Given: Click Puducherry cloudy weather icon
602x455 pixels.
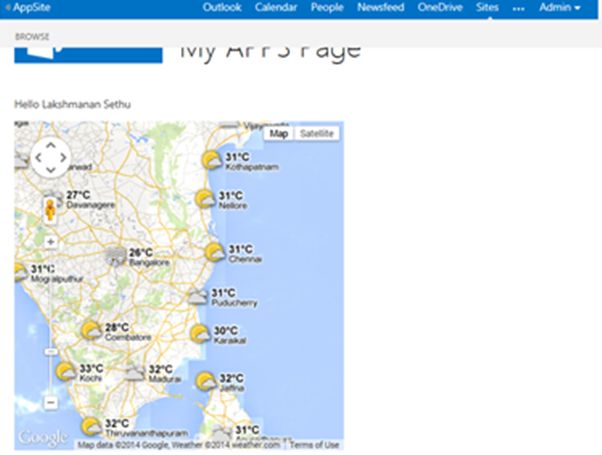Looking at the screenshot, I should [x=198, y=297].
